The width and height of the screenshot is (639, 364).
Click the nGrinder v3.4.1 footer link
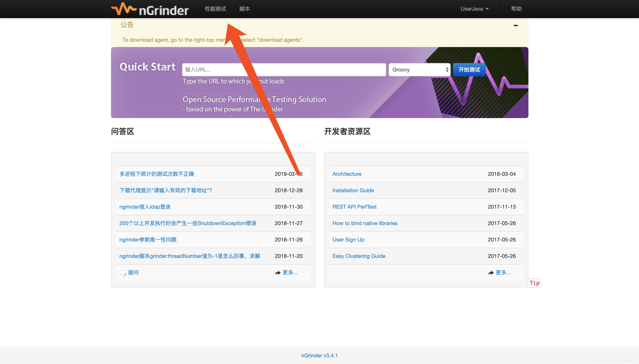pos(319,356)
